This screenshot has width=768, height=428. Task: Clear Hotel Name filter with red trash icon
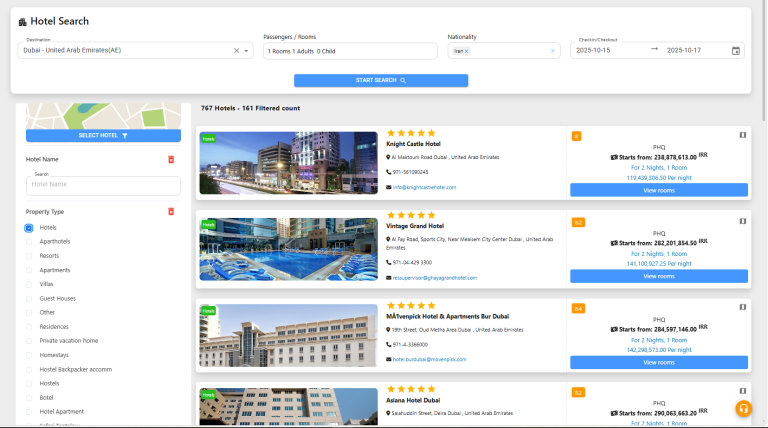click(171, 159)
